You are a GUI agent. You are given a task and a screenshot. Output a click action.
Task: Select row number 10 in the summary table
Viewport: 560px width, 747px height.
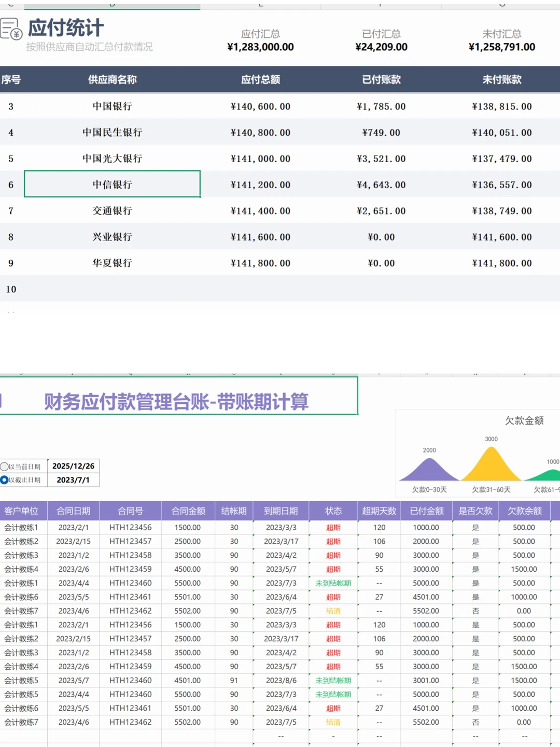[x=11, y=289]
